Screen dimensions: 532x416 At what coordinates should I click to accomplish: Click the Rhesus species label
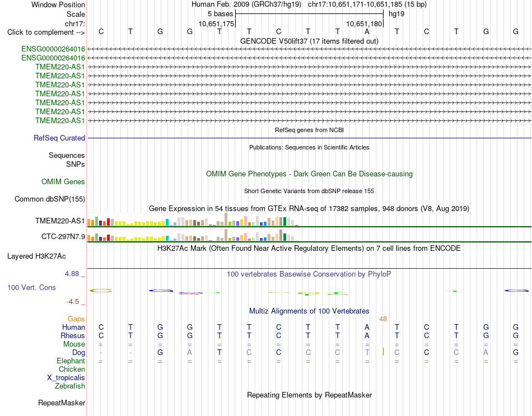[73, 335]
